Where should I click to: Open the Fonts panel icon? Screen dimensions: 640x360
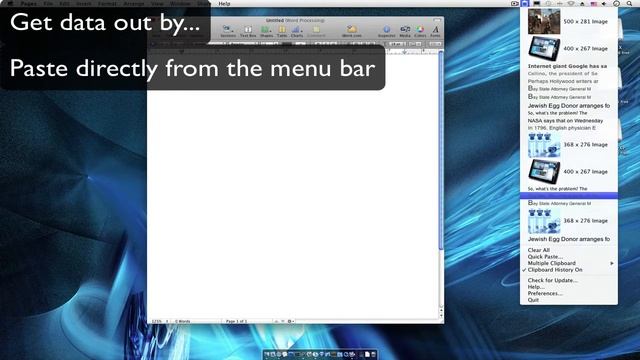click(x=436, y=31)
